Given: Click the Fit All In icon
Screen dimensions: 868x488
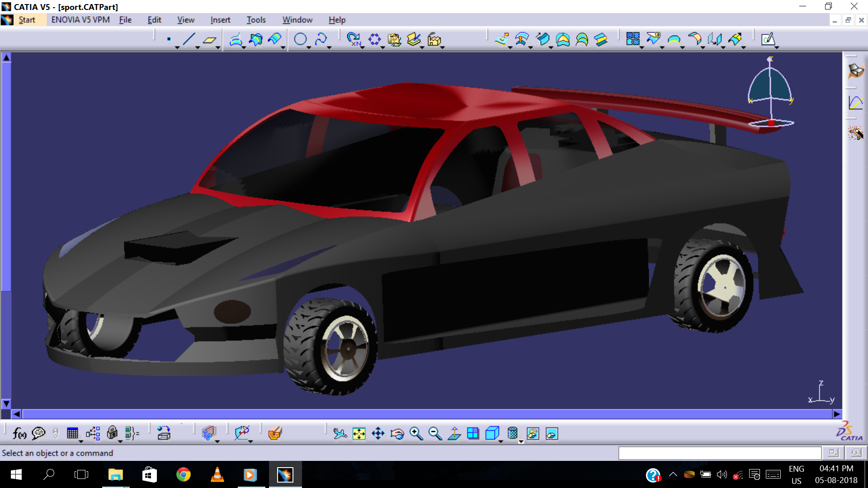Looking at the screenshot, I should pyautogui.click(x=359, y=434).
